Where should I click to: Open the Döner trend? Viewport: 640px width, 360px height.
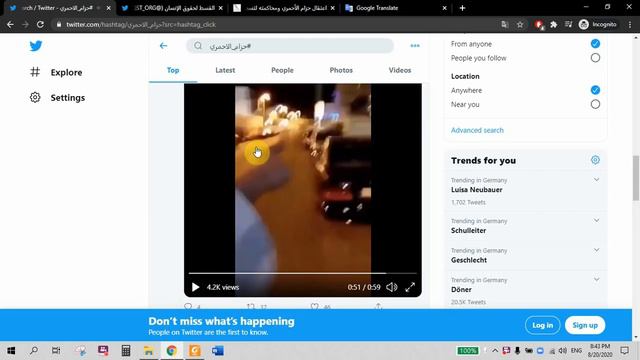pyautogui.click(x=461, y=289)
